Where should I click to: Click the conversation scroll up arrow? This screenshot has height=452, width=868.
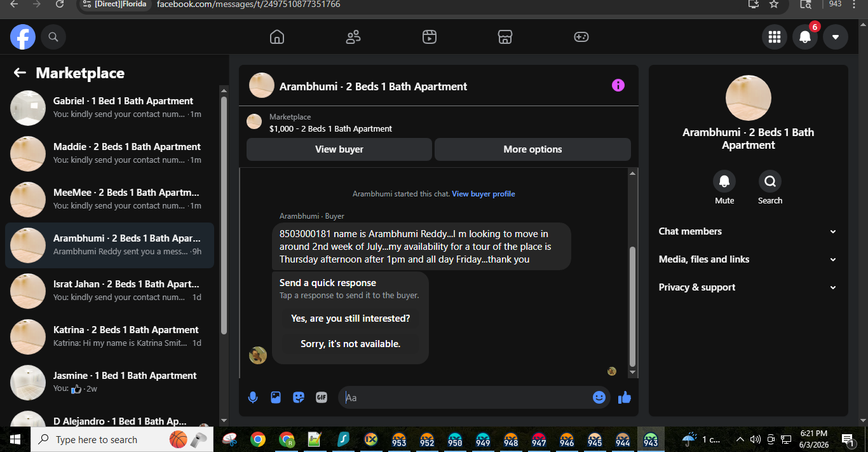point(632,174)
